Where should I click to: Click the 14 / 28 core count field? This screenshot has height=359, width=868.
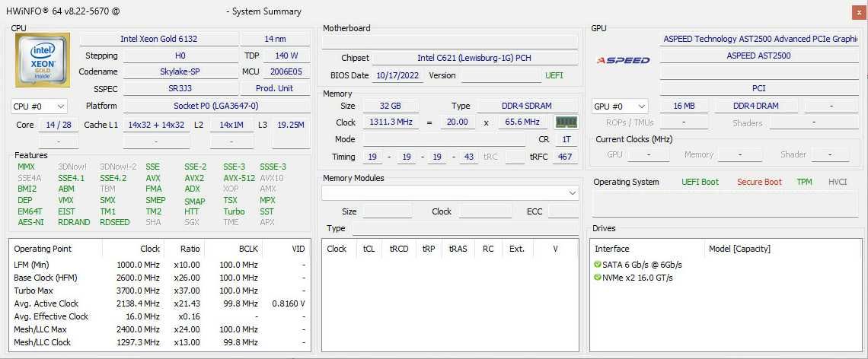pos(59,125)
